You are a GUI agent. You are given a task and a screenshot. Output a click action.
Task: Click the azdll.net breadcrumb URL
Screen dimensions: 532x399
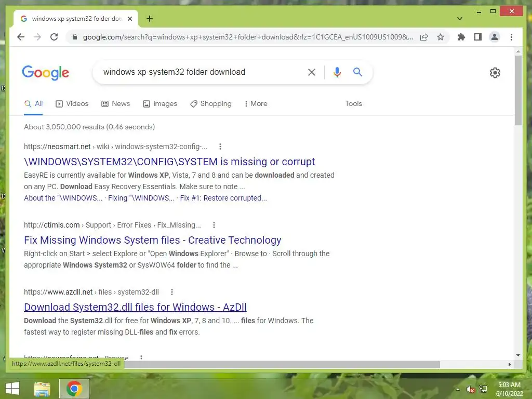(x=91, y=292)
